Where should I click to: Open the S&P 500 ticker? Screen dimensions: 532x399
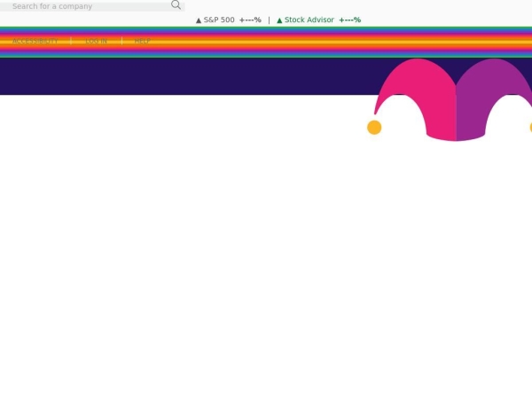click(229, 20)
